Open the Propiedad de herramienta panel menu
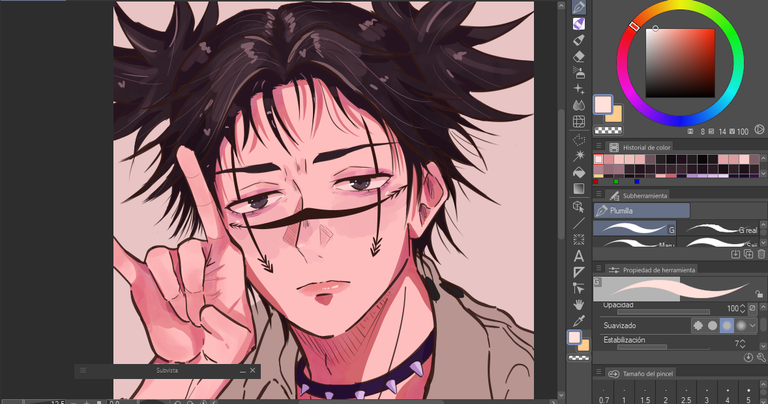Screen dimensions: 768x404 (x=599, y=269)
